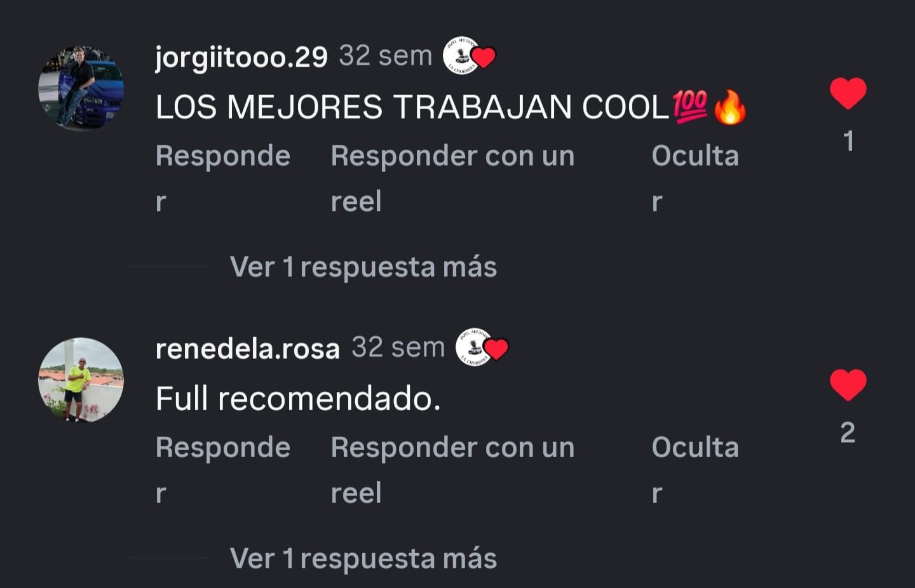Respond with a reel to renedela.rosa
This screenshot has height=588, width=915.
(453, 469)
